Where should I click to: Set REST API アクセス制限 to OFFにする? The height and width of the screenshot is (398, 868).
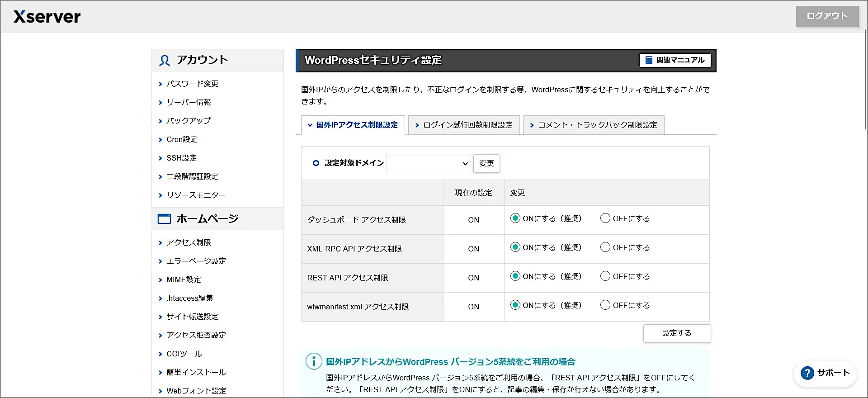605,276
